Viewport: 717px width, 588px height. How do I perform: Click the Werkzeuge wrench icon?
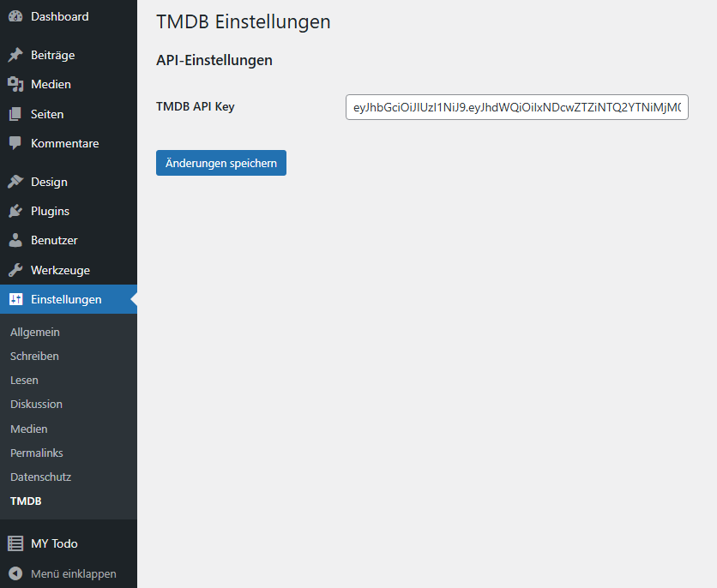(15, 270)
